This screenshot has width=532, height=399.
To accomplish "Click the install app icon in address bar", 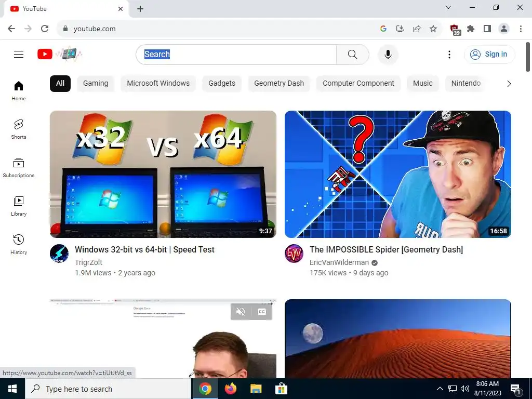I will point(400,29).
